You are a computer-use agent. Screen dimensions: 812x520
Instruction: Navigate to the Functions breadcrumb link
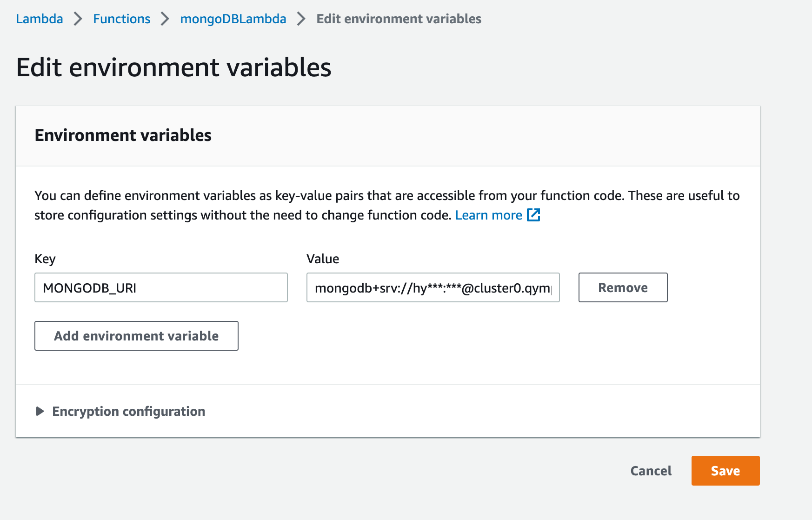[x=121, y=19]
